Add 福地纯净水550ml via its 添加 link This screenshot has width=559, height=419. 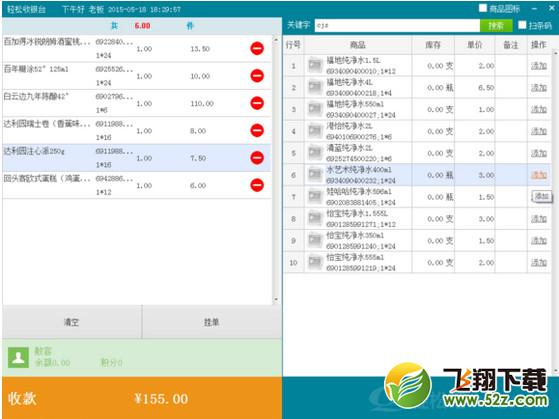pyautogui.click(x=539, y=109)
